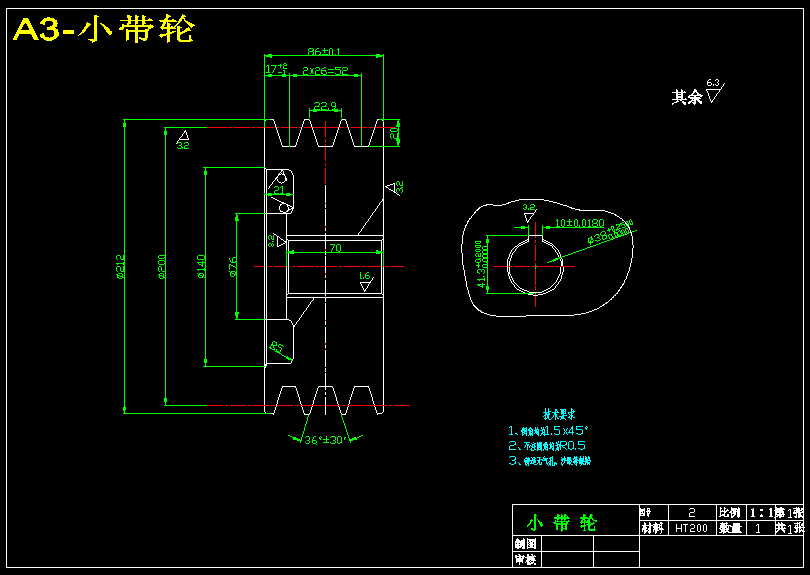The image size is (810, 575).
Task: Click the 6.3 roughness symbol next to 其余
Action: [715, 91]
